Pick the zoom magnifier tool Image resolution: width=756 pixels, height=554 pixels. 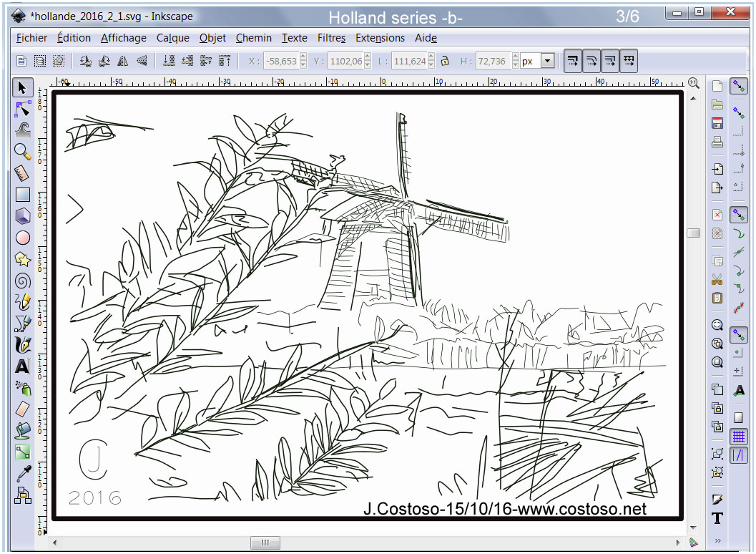[22, 151]
